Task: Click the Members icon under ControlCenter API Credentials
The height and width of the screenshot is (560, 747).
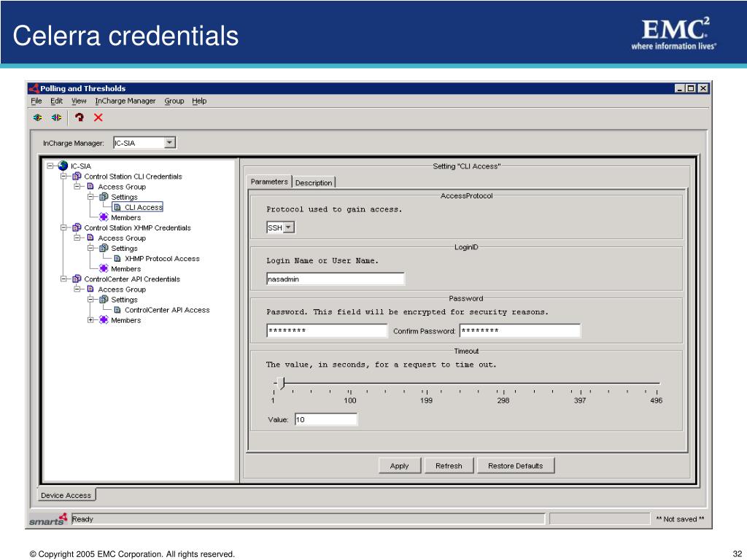Action: (x=104, y=320)
